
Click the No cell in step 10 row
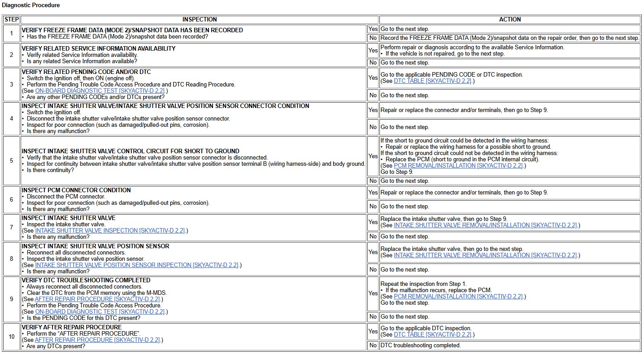(373, 345)
